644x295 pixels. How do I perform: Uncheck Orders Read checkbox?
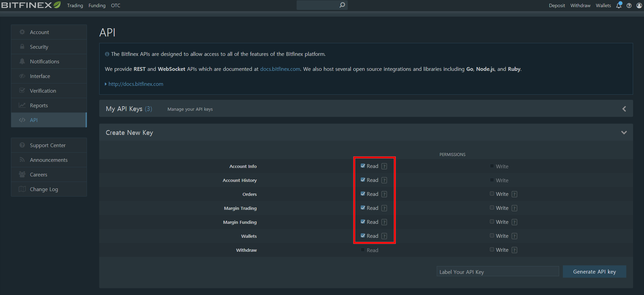click(363, 194)
